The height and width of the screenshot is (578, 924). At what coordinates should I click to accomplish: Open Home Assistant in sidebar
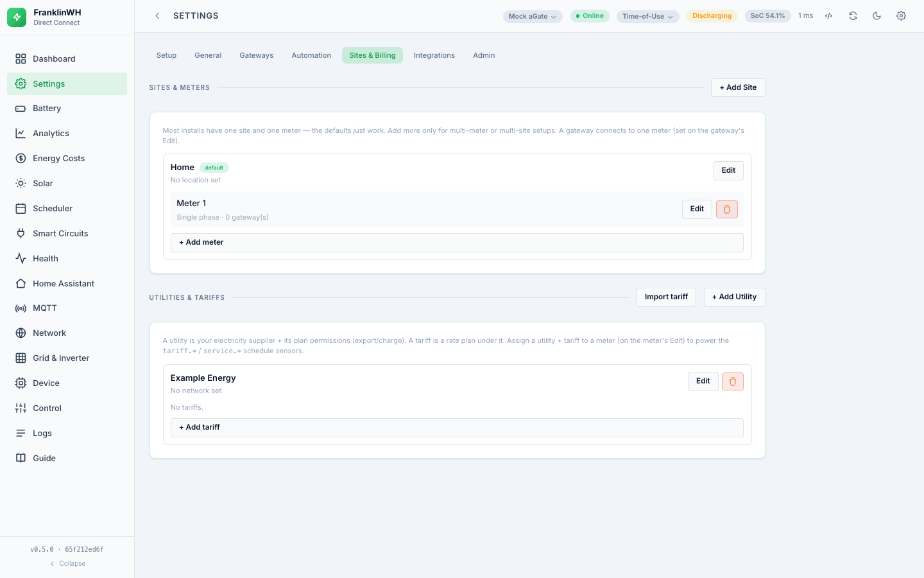tap(67, 284)
